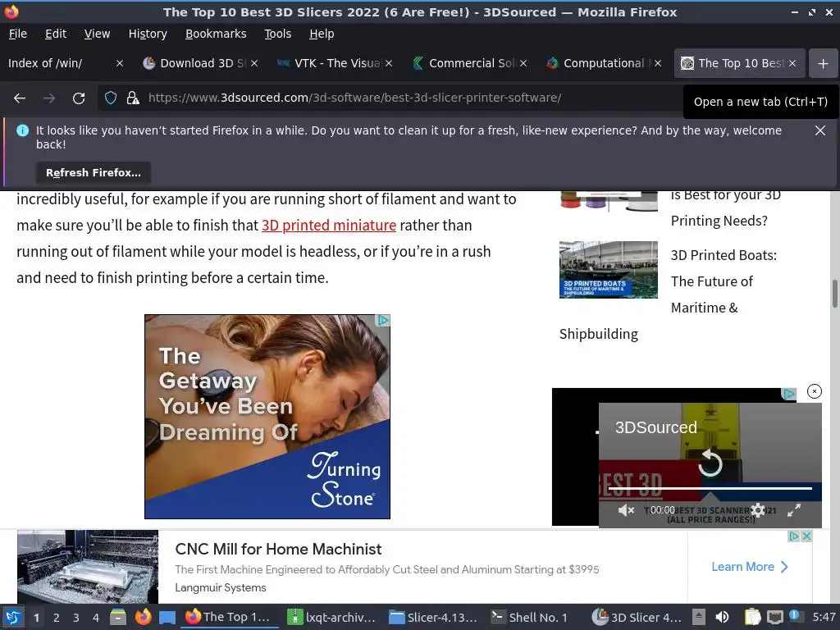840x630 pixels.
Task: Switch to virtual desktop 4
Action: tap(95, 618)
